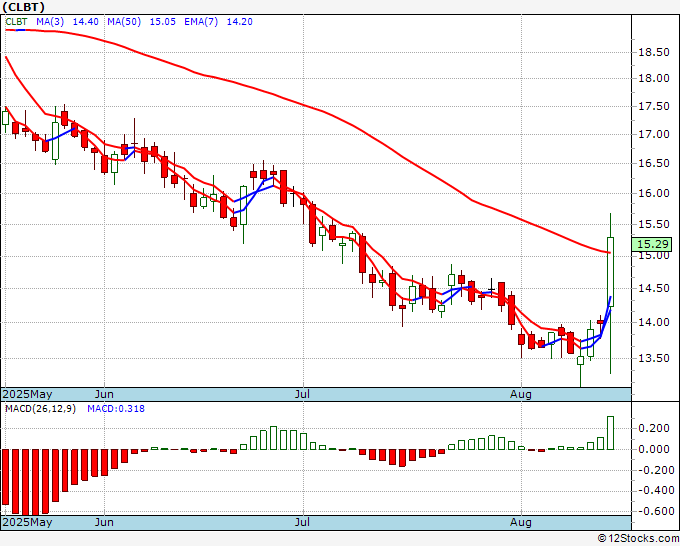The width and height of the screenshot is (680, 546).
Task: Click the MA(3) indicator label
Action: click(x=50, y=22)
